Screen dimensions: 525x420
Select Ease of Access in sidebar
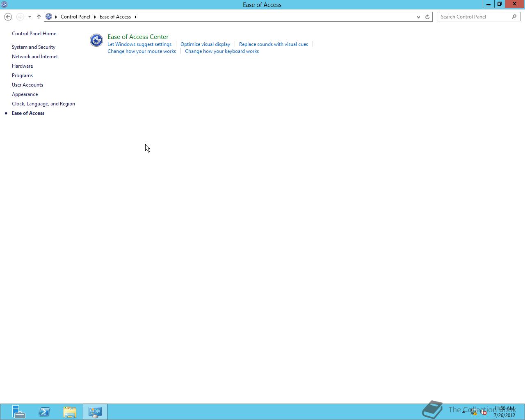coord(28,113)
